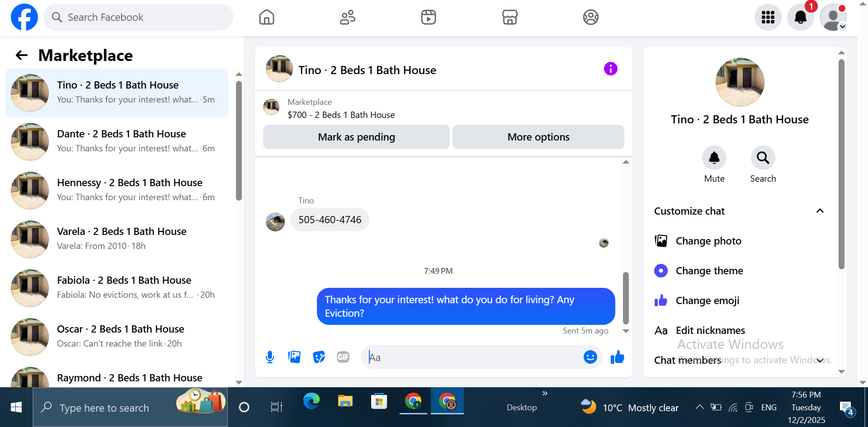Open the notifications bell
868x427 pixels.
800,17
